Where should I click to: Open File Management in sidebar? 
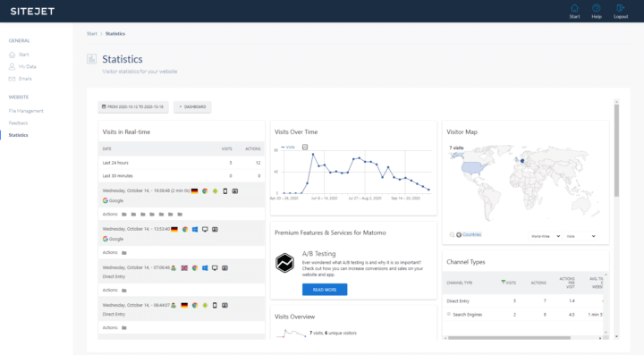[x=26, y=111]
